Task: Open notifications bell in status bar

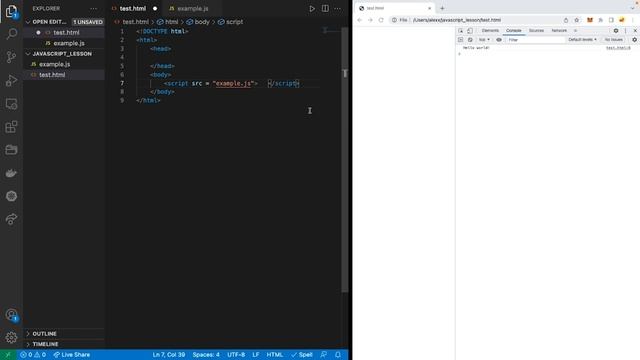Action: (338, 355)
